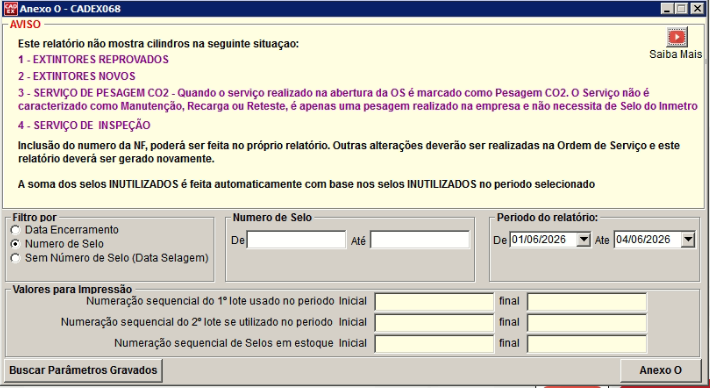Click 1º lote final input field
This screenshot has height=388, width=710.
(x=587, y=302)
